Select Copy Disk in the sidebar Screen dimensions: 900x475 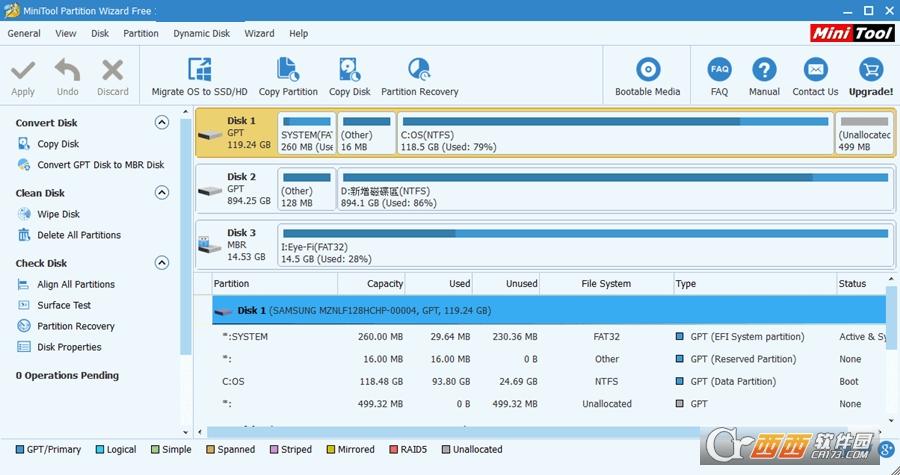58,144
